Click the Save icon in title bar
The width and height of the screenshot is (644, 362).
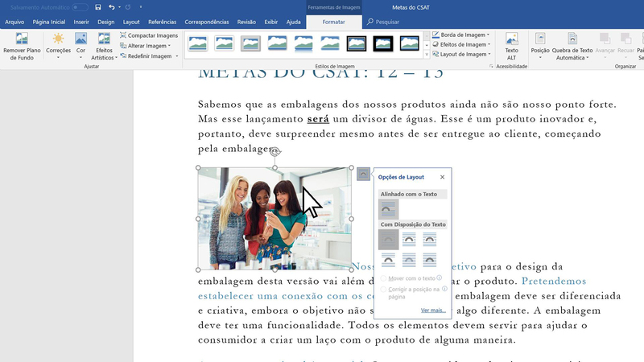tap(98, 7)
